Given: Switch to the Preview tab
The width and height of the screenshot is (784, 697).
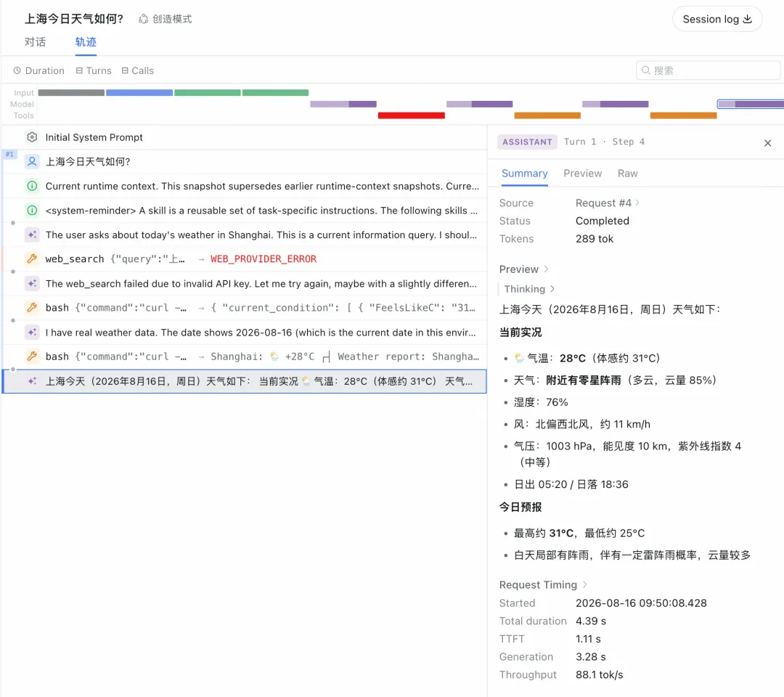Looking at the screenshot, I should pyautogui.click(x=582, y=174).
